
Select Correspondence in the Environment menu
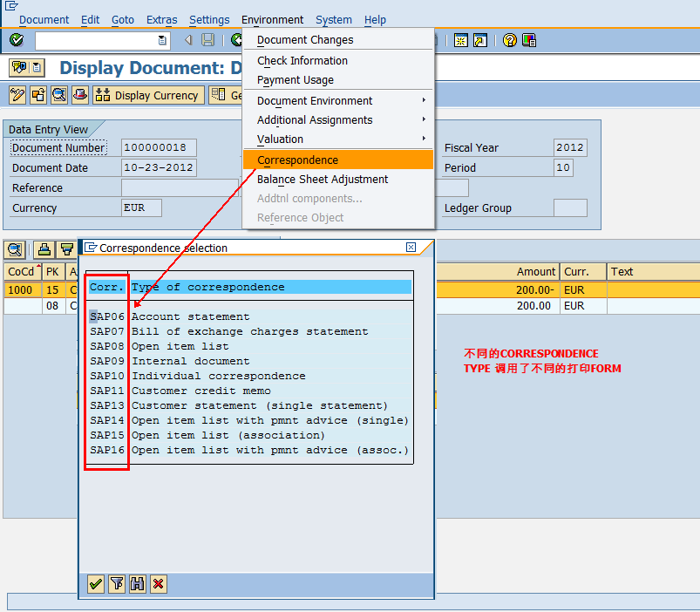(298, 160)
